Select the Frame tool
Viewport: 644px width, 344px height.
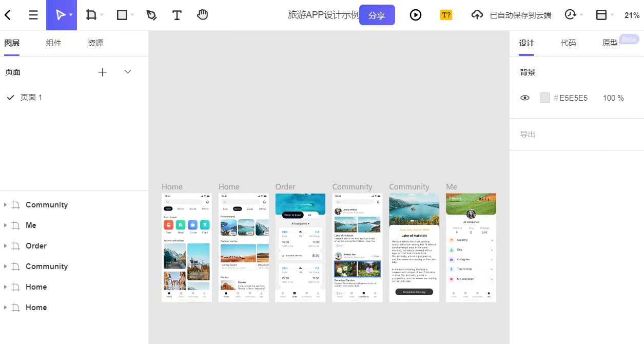coord(90,15)
